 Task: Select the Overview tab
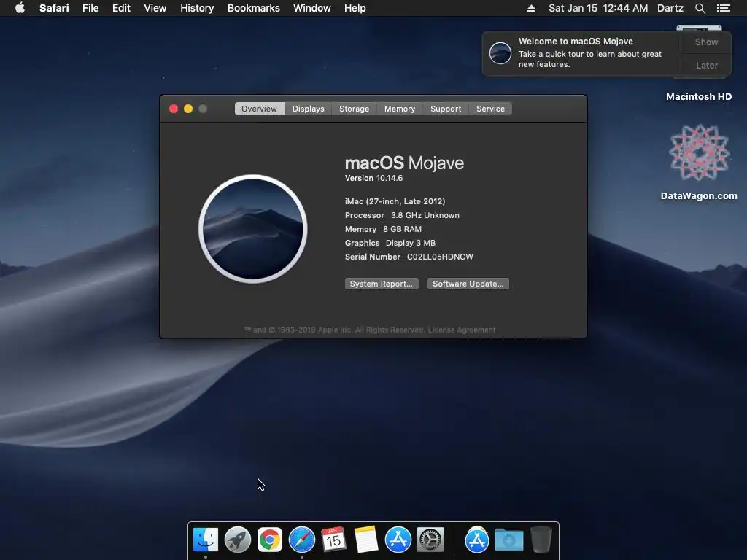pyautogui.click(x=259, y=109)
